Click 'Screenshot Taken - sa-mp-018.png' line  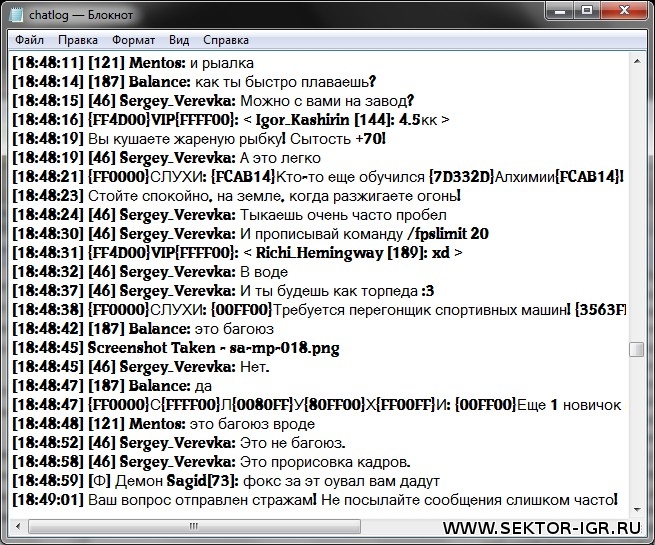click(x=176, y=348)
